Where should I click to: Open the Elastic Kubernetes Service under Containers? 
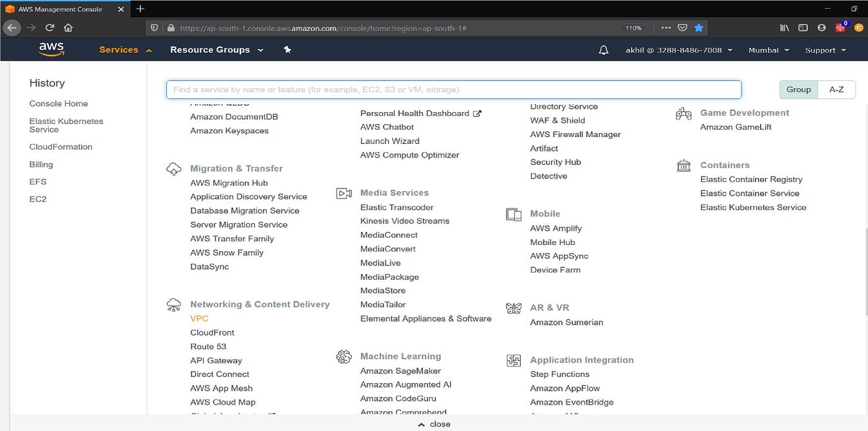click(x=753, y=207)
